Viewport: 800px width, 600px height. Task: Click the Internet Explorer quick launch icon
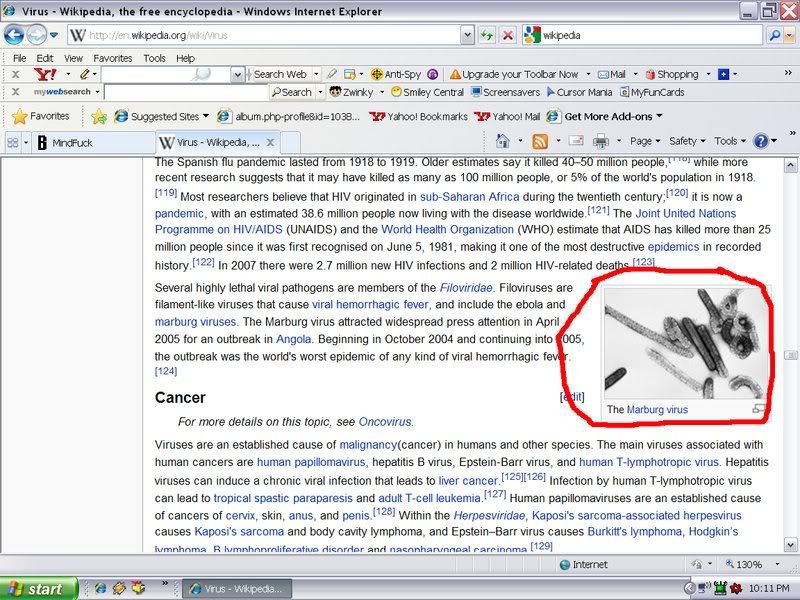click(x=101, y=588)
